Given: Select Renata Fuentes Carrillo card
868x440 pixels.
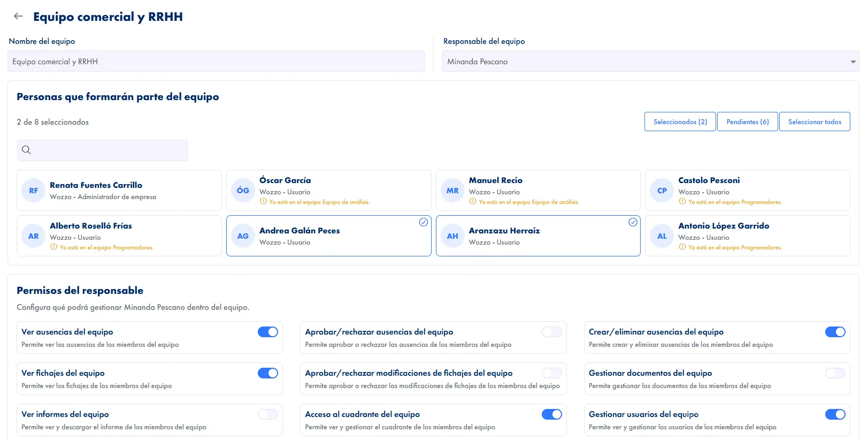Looking at the screenshot, I should [119, 191].
